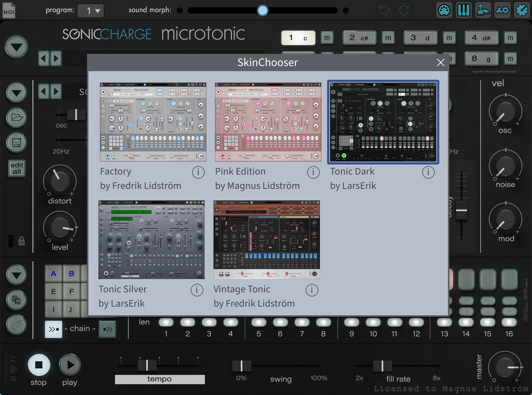The height and width of the screenshot is (395, 532).
Task: Toggle step 9 pattern button
Action: (352, 322)
